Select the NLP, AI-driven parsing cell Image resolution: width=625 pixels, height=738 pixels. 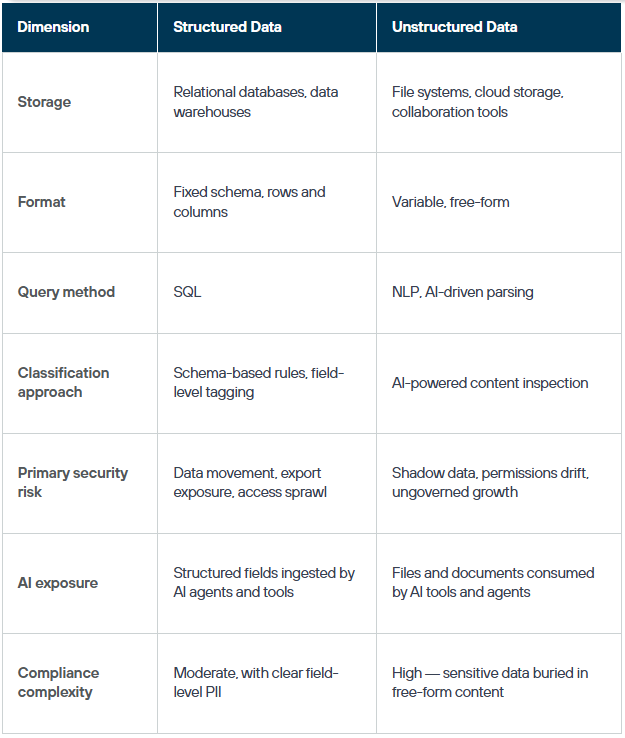[462, 292]
